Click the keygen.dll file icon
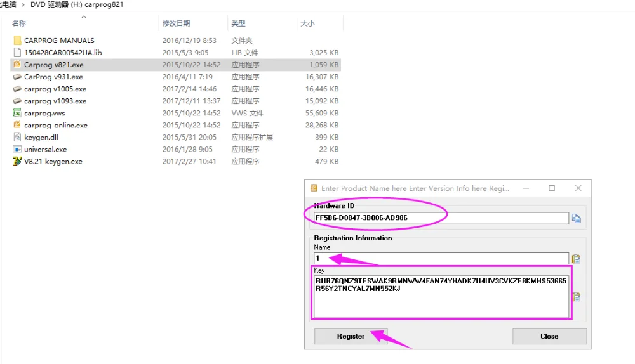Image resolution: width=635 pixels, height=364 pixels. (x=17, y=137)
